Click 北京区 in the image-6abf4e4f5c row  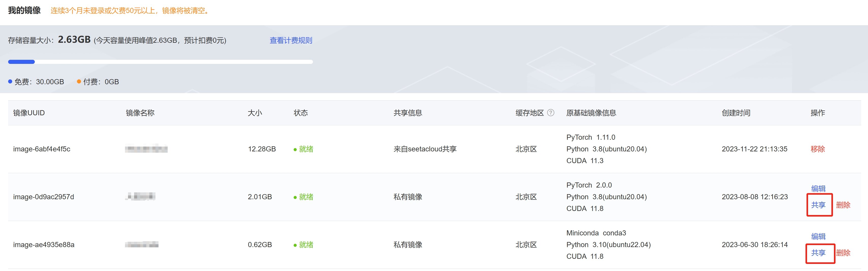click(x=526, y=149)
